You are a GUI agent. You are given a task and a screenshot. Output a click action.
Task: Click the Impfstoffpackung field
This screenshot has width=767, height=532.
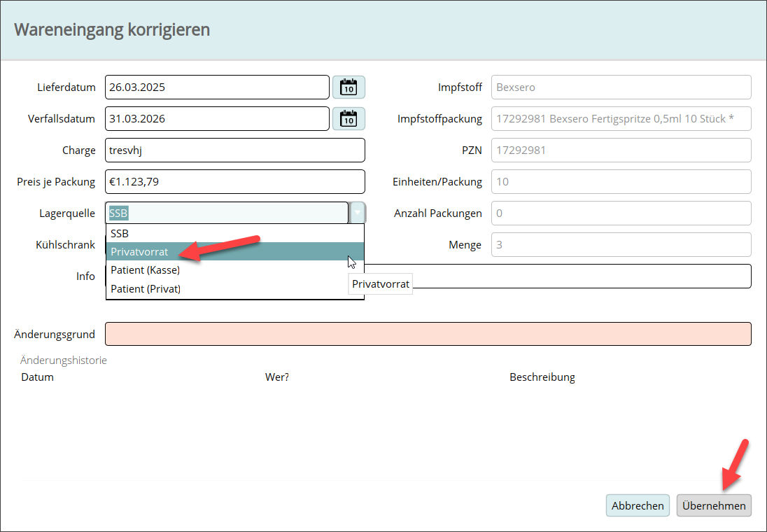pos(621,119)
